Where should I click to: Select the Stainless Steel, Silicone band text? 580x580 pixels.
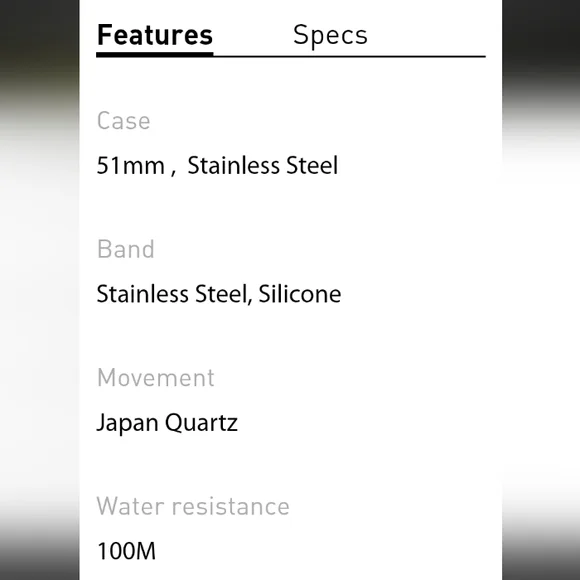pyautogui.click(x=219, y=294)
